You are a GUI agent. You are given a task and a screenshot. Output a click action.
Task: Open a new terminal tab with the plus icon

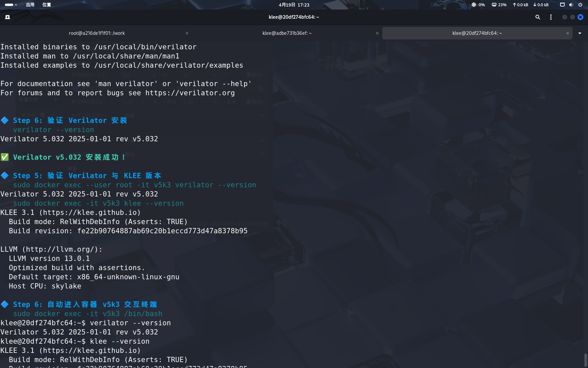point(8,17)
